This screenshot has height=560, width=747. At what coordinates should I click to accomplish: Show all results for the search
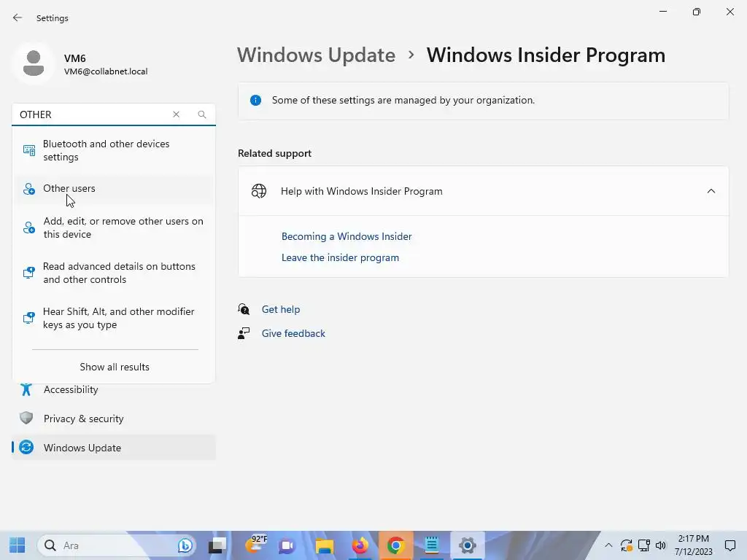coord(115,367)
